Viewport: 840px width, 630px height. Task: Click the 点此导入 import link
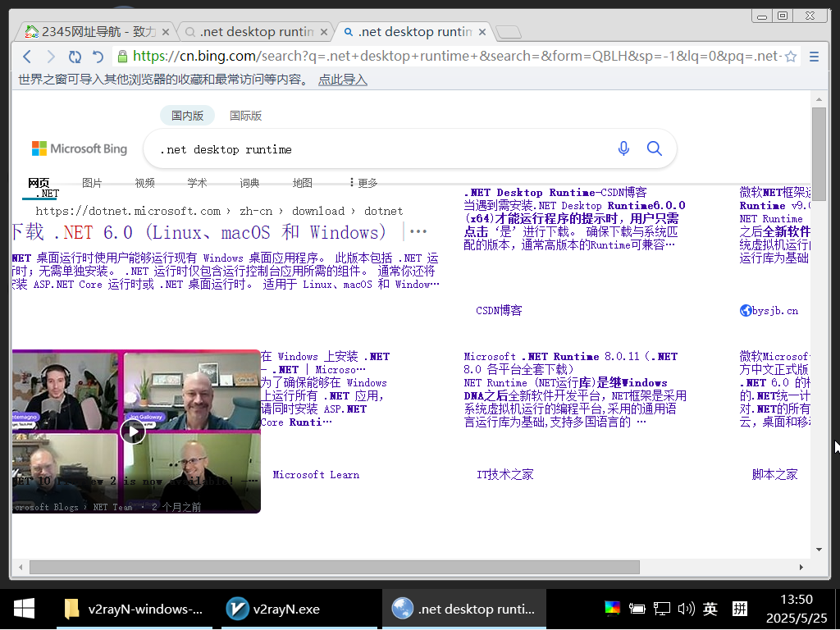[342, 80]
